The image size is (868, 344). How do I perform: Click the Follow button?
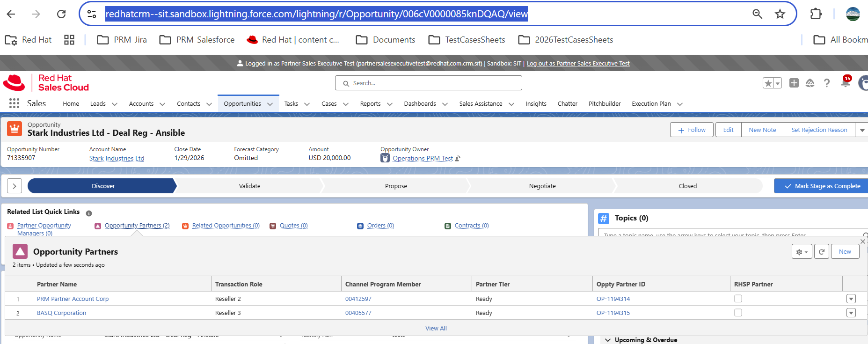(692, 130)
